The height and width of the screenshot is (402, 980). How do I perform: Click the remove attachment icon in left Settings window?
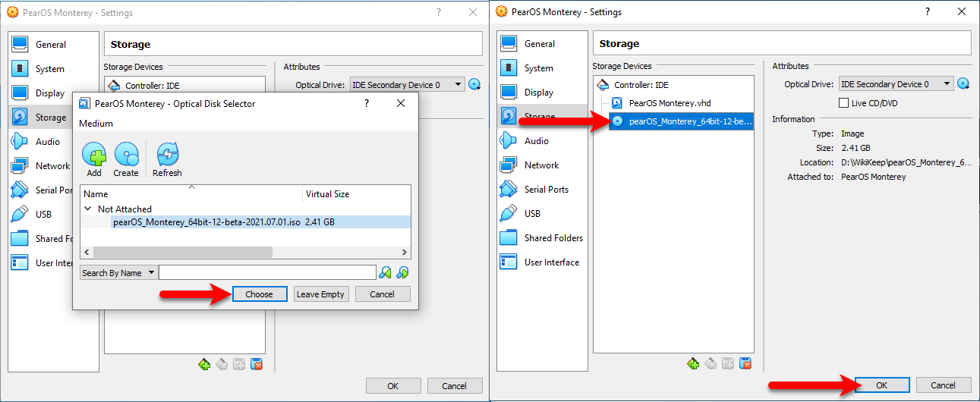tap(257, 364)
